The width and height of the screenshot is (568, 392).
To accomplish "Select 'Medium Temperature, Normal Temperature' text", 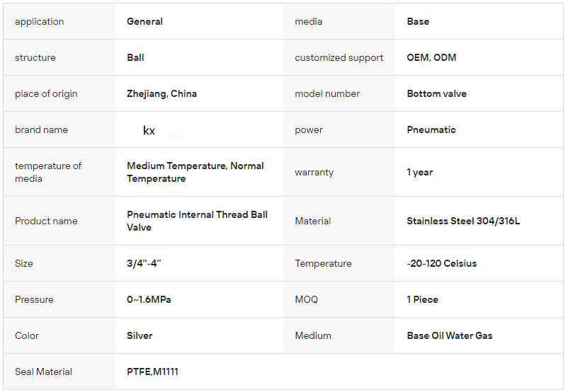I will coord(195,172).
